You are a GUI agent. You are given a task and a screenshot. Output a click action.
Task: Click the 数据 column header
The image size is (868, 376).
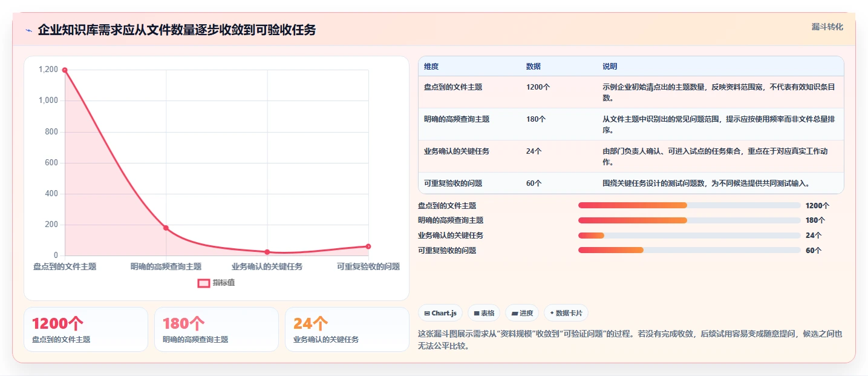click(534, 66)
